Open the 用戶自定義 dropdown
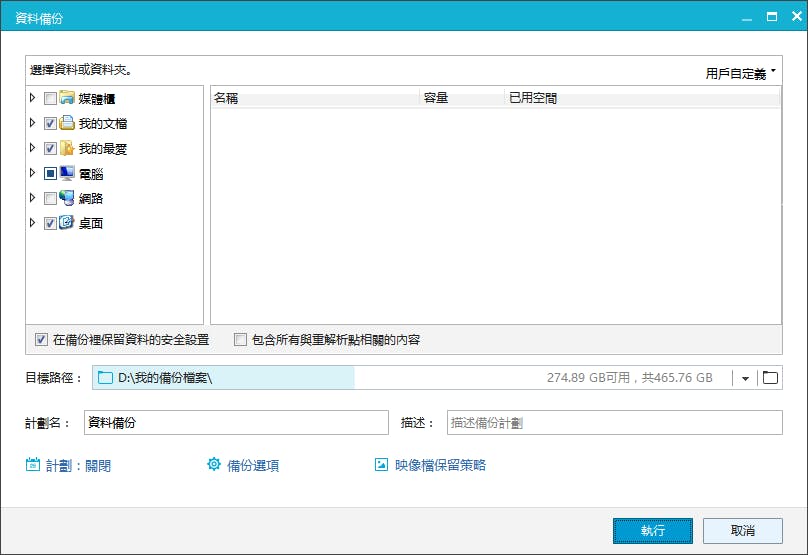The width and height of the screenshot is (808, 555). pyautogui.click(x=740, y=73)
